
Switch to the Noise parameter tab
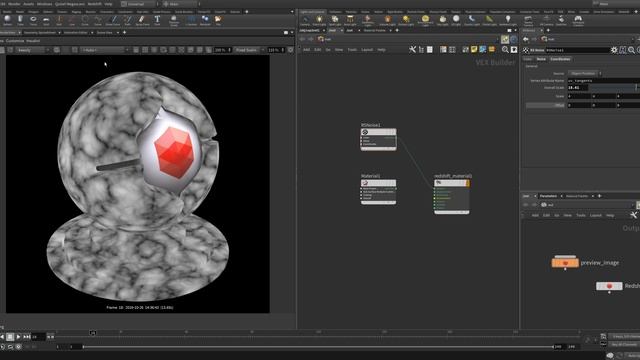coord(541,59)
